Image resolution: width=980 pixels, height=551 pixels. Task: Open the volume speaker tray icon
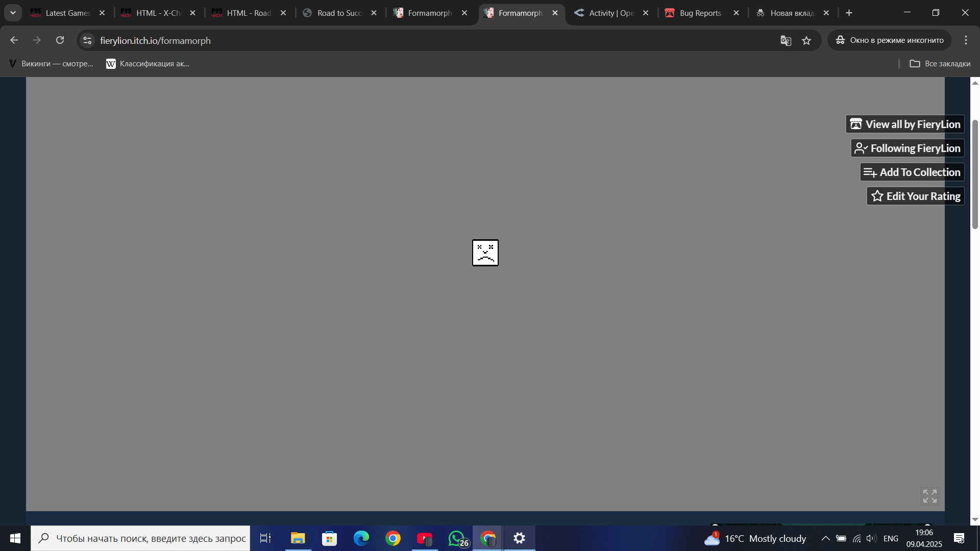[871, 538]
